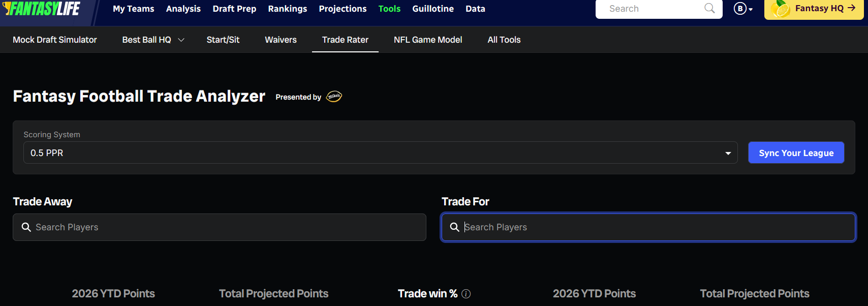Click the FantasyLife logo
Image resolution: width=868 pixels, height=306 pixels.
tap(42, 8)
